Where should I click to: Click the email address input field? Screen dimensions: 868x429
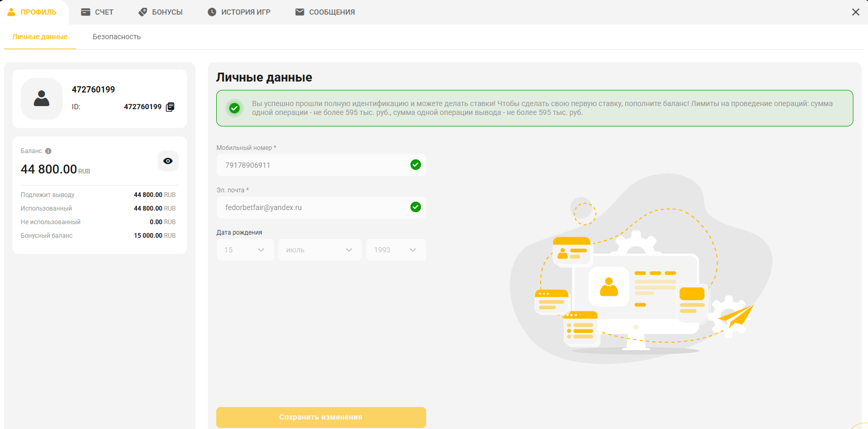313,207
